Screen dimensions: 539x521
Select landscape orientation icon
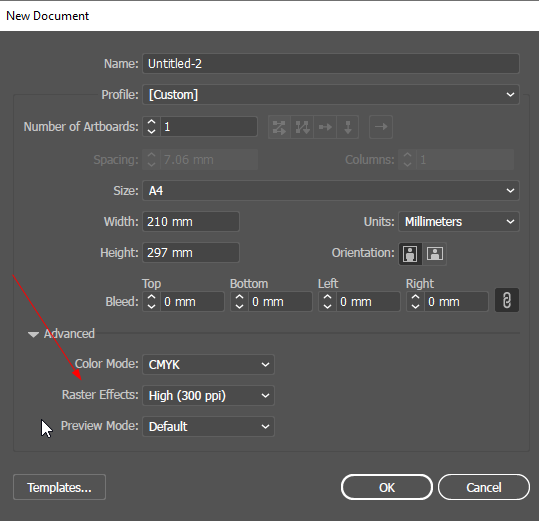[x=434, y=254]
